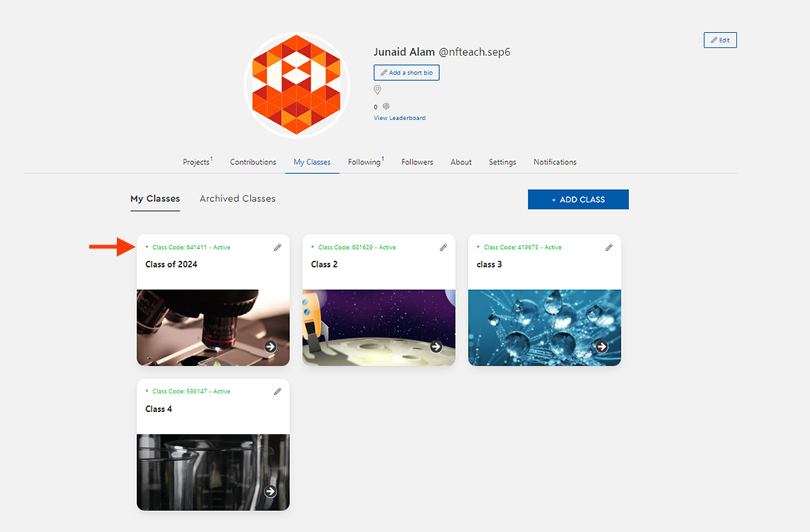810x532 pixels.
Task: Click the name "Junaid Alam"
Action: (404, 52)
